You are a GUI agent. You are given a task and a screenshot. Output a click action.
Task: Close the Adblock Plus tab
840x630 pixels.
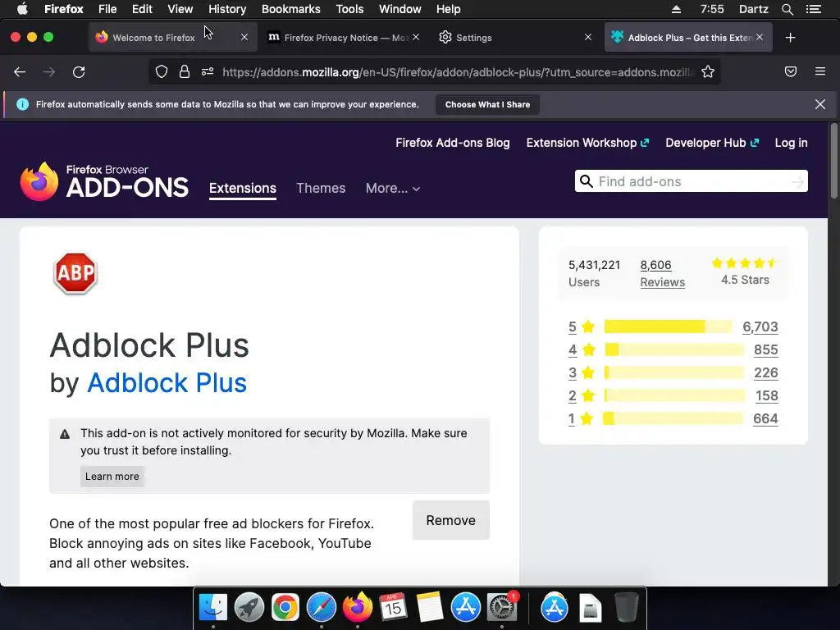pos(760,37)
